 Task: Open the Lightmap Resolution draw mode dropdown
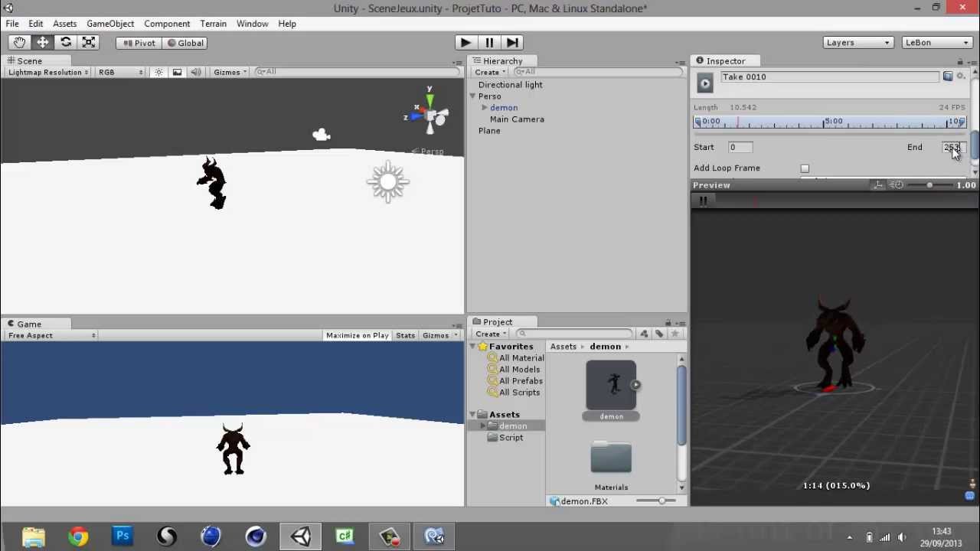49,72
